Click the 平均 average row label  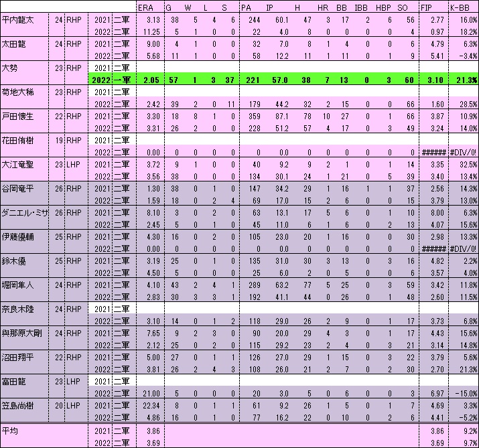point(10,431)
